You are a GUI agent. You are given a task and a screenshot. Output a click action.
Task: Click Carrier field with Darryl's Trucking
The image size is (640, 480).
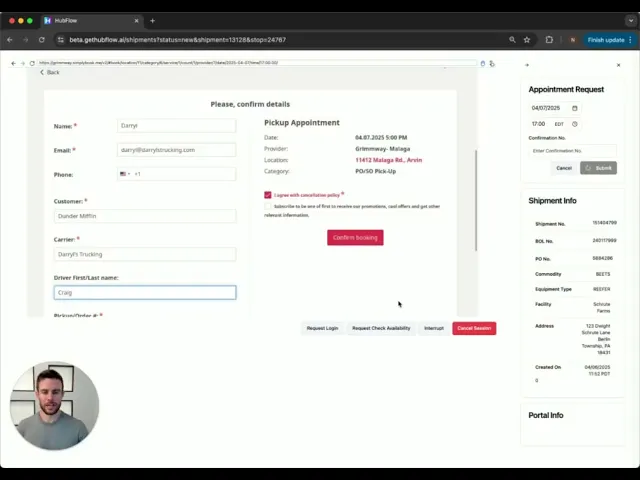tap(145, 254)
